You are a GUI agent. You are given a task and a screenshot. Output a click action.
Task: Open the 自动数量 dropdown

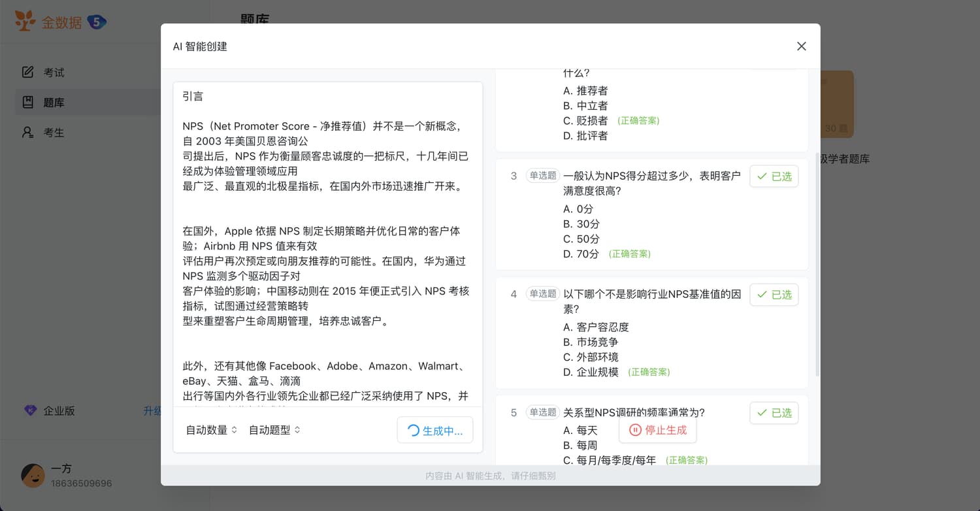211,430
